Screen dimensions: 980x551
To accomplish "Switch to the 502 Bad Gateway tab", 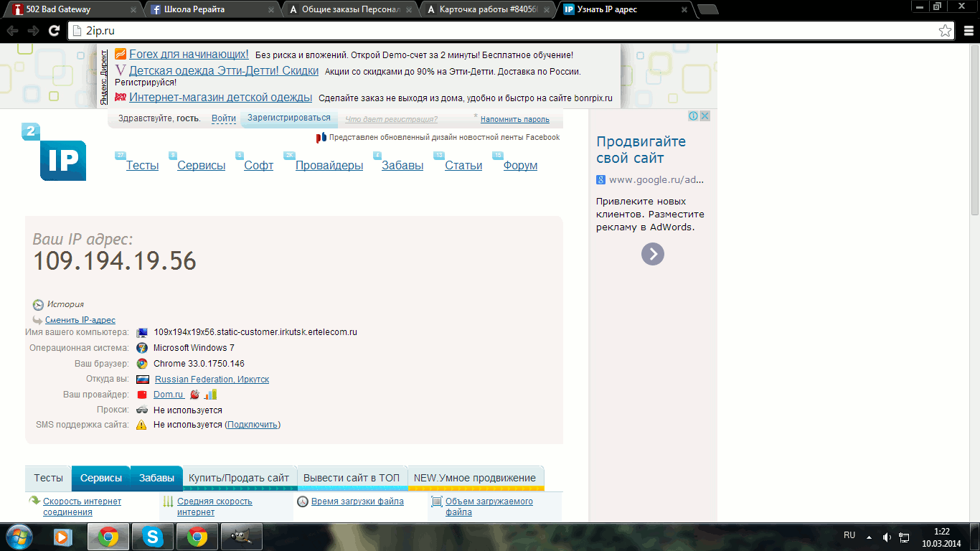I will (74, 9).
